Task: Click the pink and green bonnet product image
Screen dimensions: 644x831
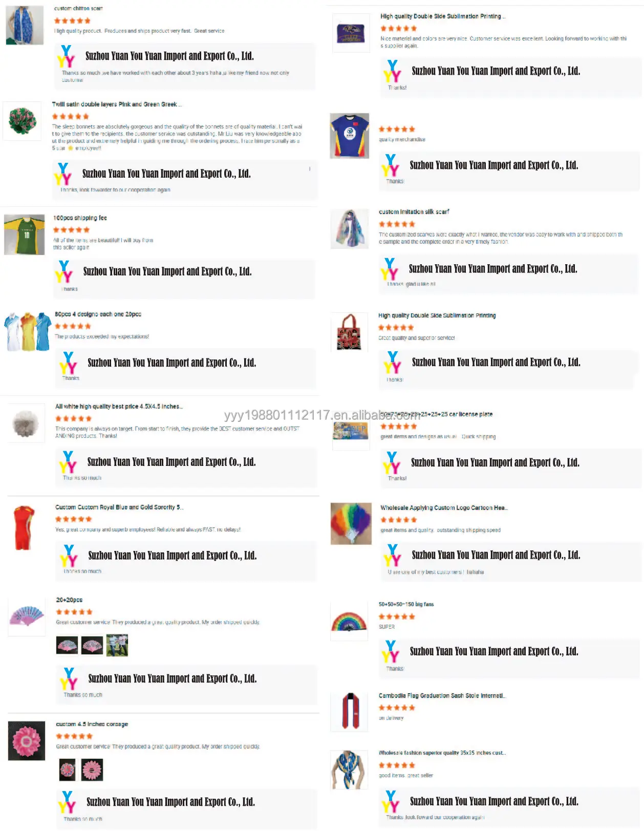Action: 22,121
